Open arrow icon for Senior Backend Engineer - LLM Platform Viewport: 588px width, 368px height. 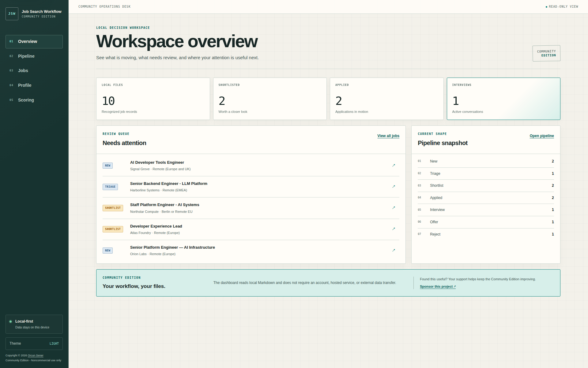pos(394,187)
